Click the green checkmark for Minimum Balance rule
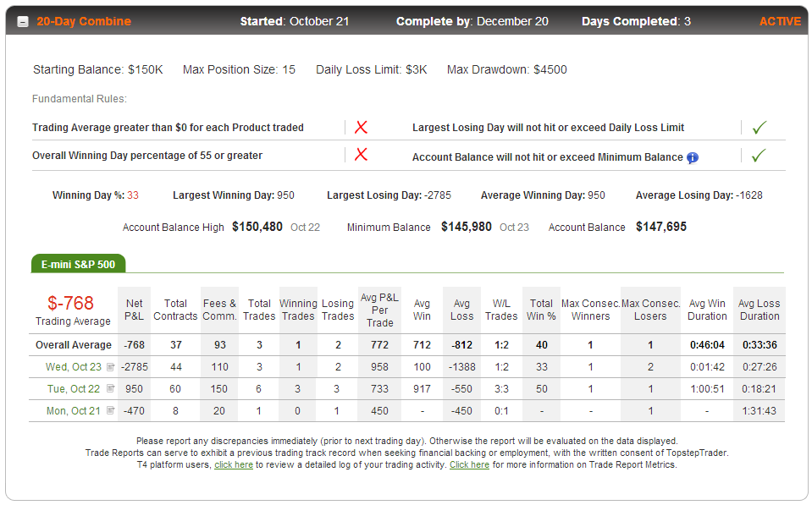 759,156
